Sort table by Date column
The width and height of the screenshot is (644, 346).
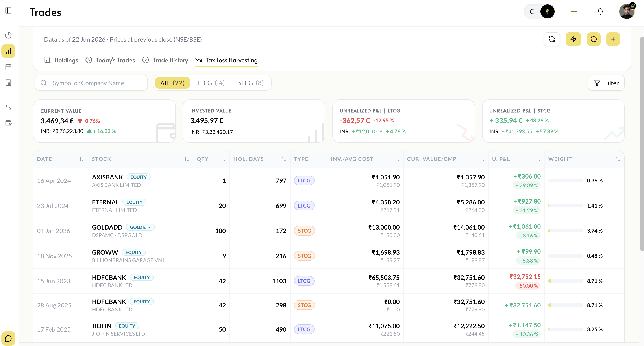81,159
